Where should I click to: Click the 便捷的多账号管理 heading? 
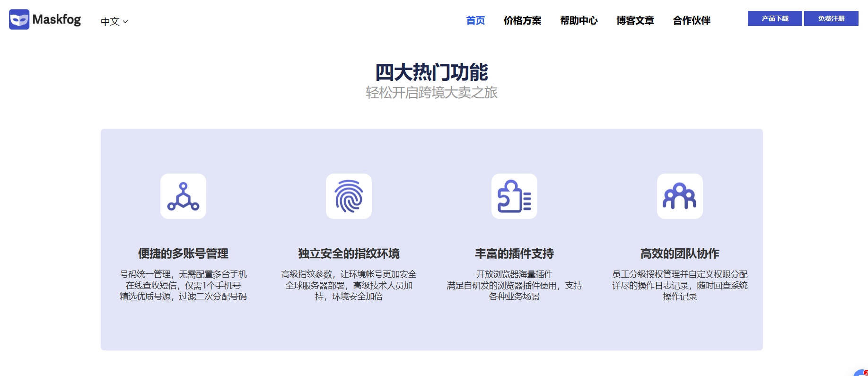click(x=183, y=254)
